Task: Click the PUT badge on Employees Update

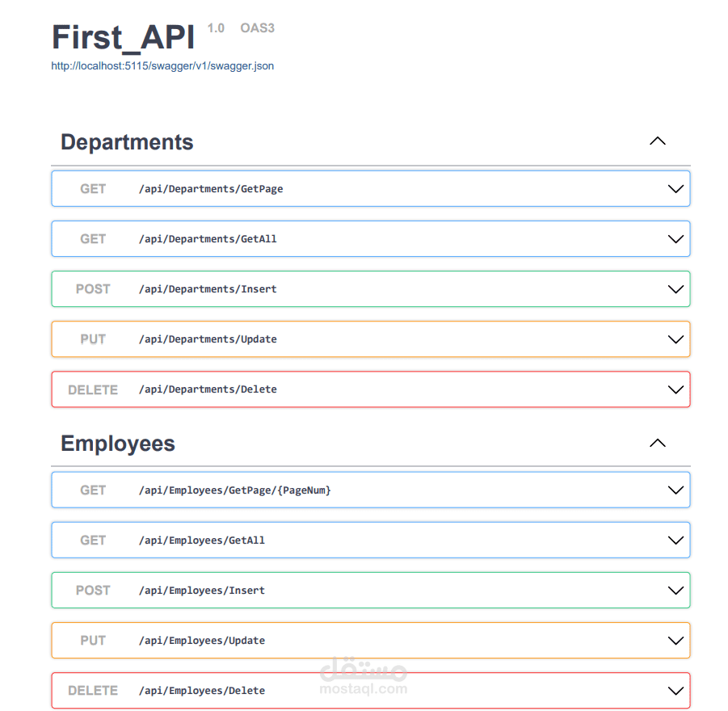Action: [x=92, y=640]
